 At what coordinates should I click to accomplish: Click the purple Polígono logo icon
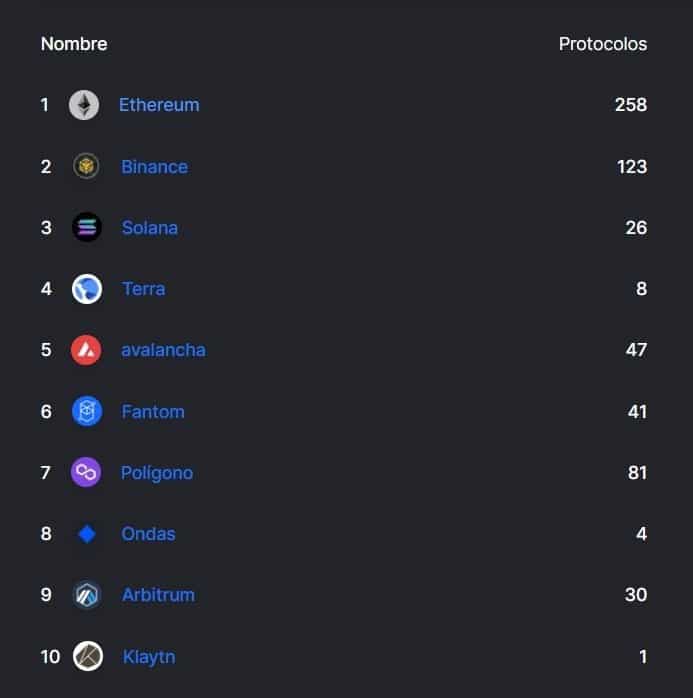(86, 472)
